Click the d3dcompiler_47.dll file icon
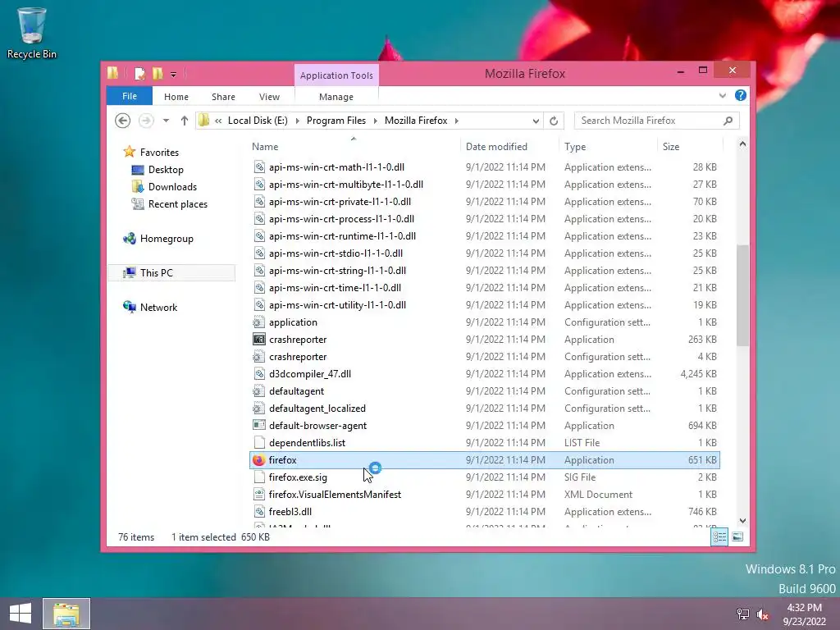This screenshot has height=630, width=840. pyautogui.click(x=258, y=374)
